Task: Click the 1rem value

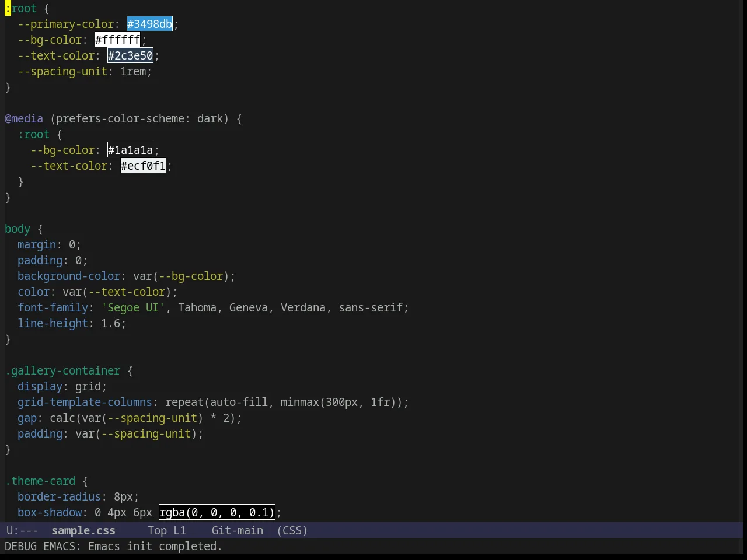Action: point(133,71)
